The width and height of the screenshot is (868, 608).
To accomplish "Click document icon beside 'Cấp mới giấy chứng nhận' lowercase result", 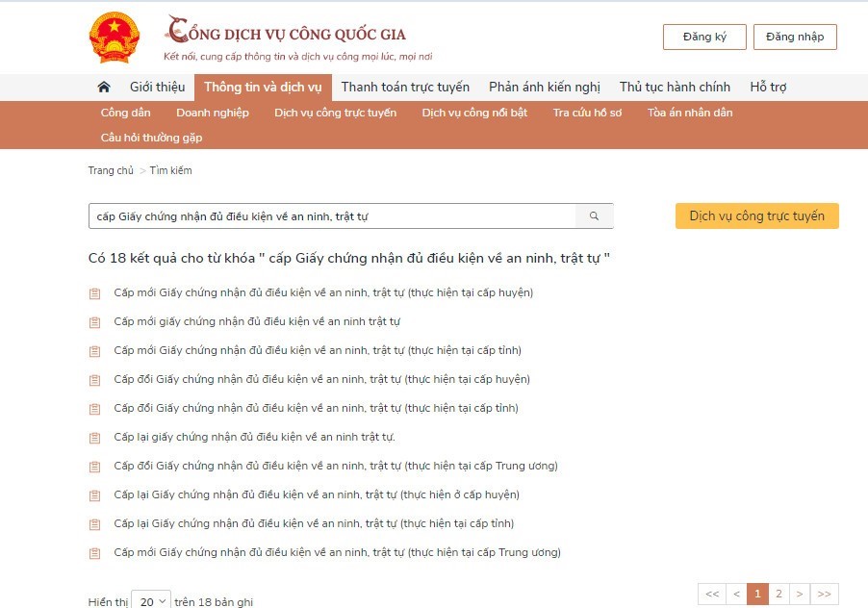I will pos(94,322).
